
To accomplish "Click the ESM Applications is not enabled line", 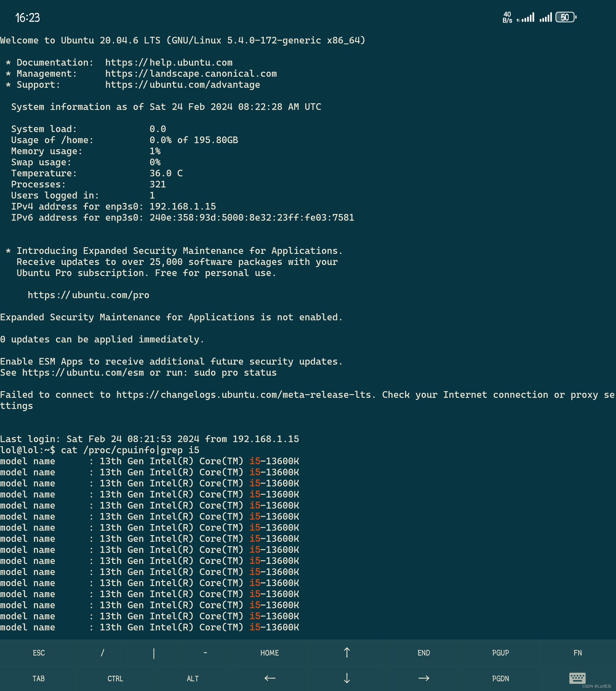I will click(x=171, y=317).
